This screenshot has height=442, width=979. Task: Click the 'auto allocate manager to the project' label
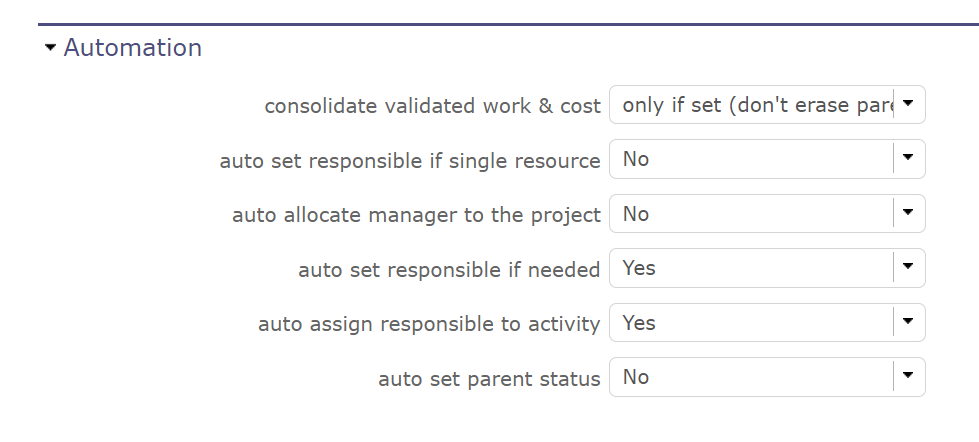coord(416,215)
